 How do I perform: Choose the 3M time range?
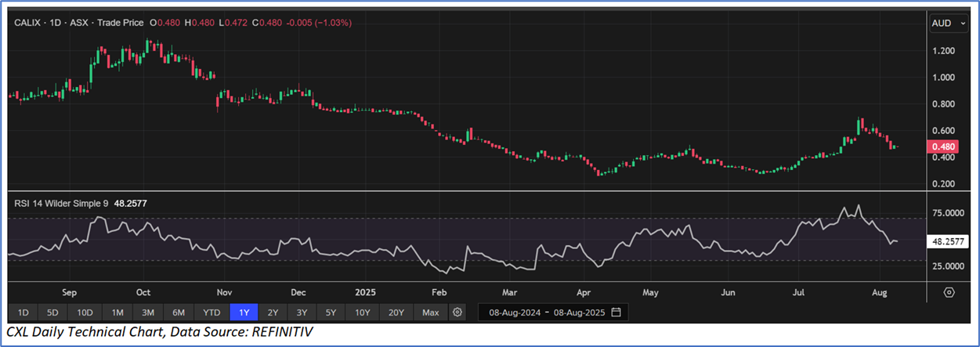pos(148,313)
